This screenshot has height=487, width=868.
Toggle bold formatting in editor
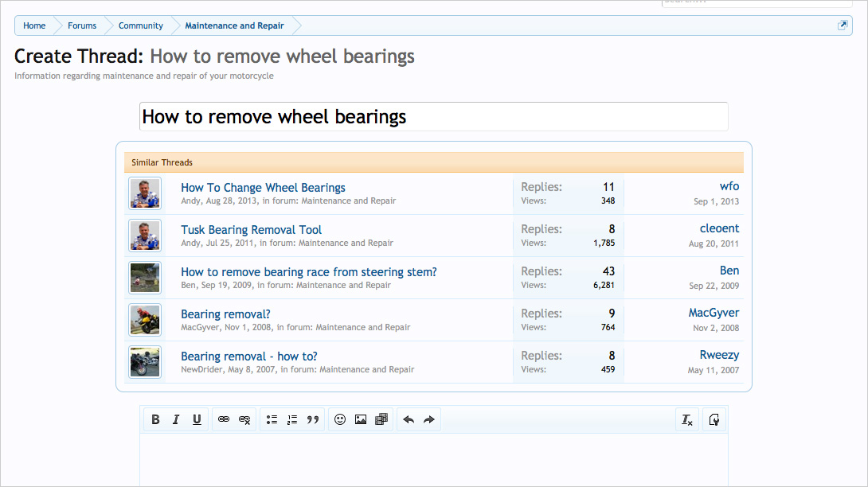coord(155,419)
